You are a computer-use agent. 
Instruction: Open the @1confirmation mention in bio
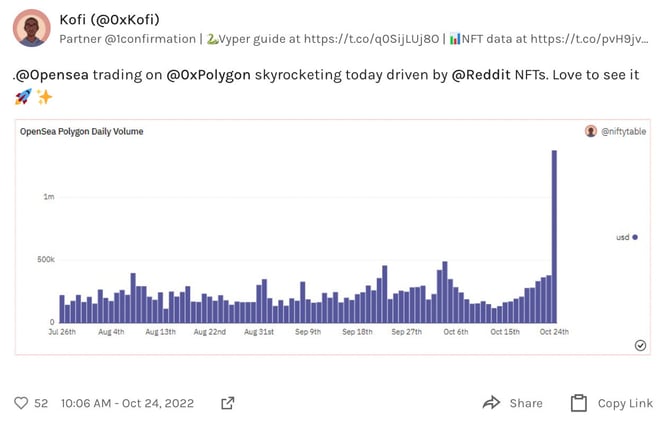point(150,39)
